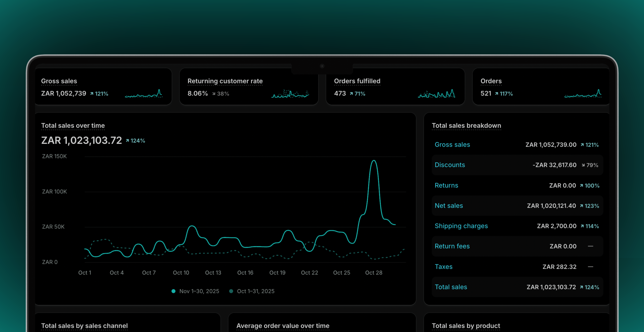Image resolution: width=644 pixels, height=332 pixels.
Task: Click the 38% down arrow for Returning customer rate
Action: point(214,94)
